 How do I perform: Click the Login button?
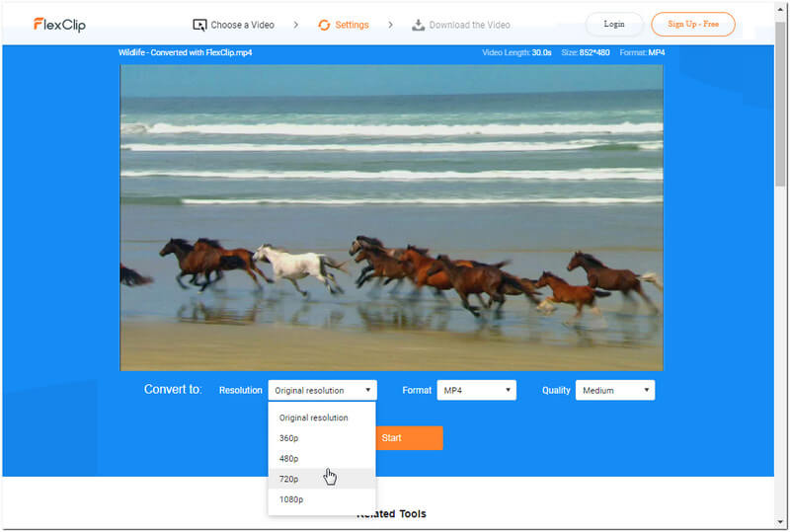coord(614,24)
